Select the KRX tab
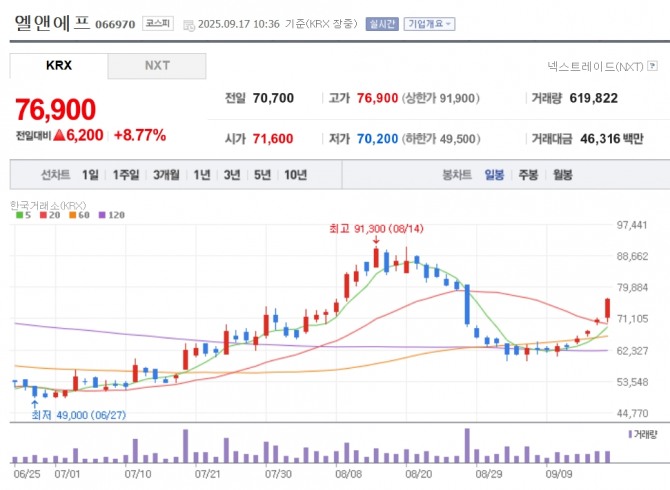 point(59,66)
